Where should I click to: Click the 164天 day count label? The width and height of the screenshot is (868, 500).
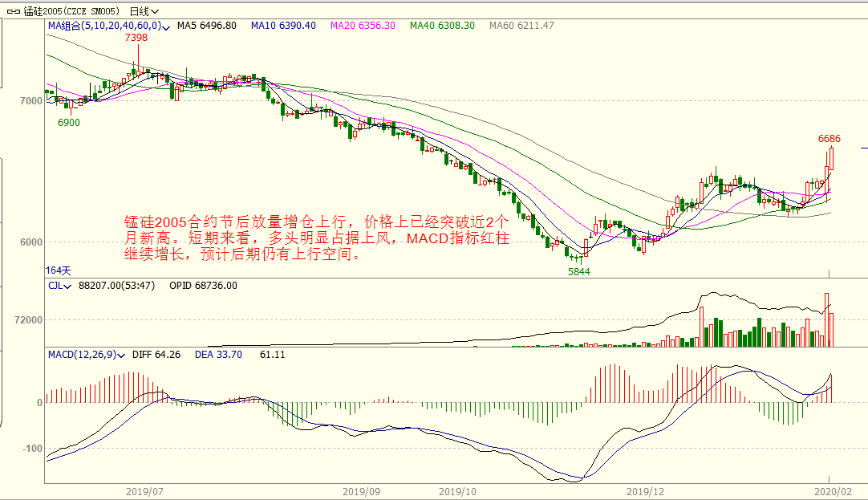(58, 270)
